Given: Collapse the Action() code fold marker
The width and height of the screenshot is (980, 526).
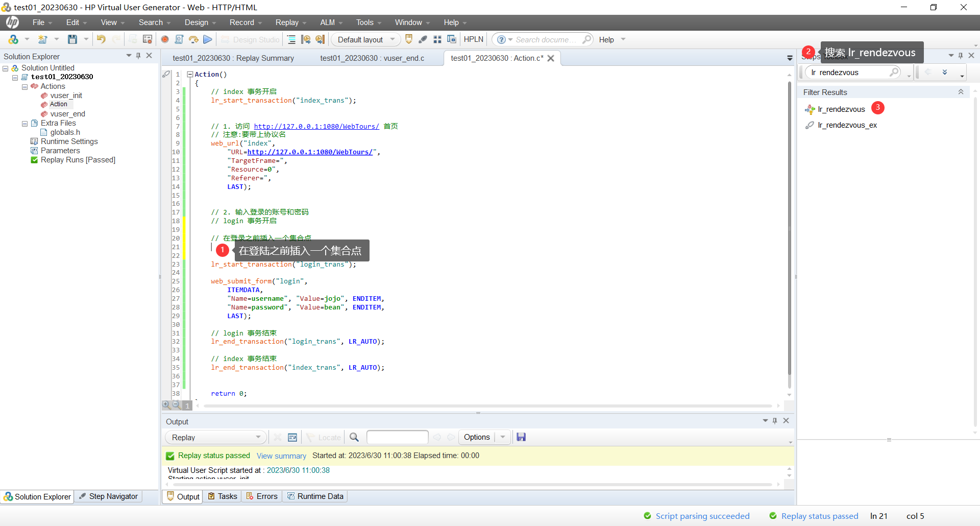Looking at the screenshot, I should (x=190, y=74).
